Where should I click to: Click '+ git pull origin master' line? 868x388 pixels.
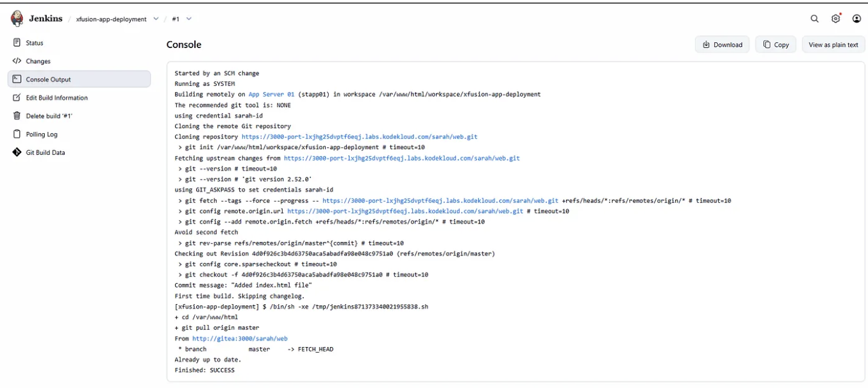coord(217,328)
